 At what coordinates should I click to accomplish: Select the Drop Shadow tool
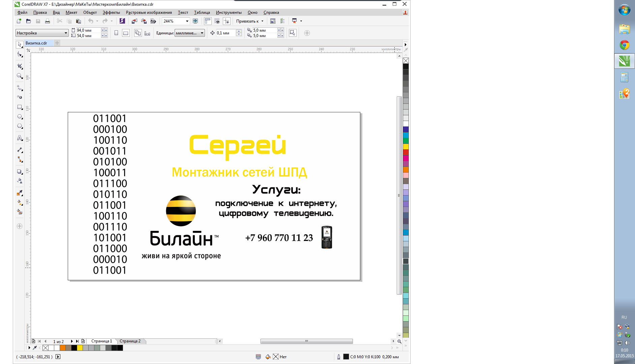tap(20, 172)
